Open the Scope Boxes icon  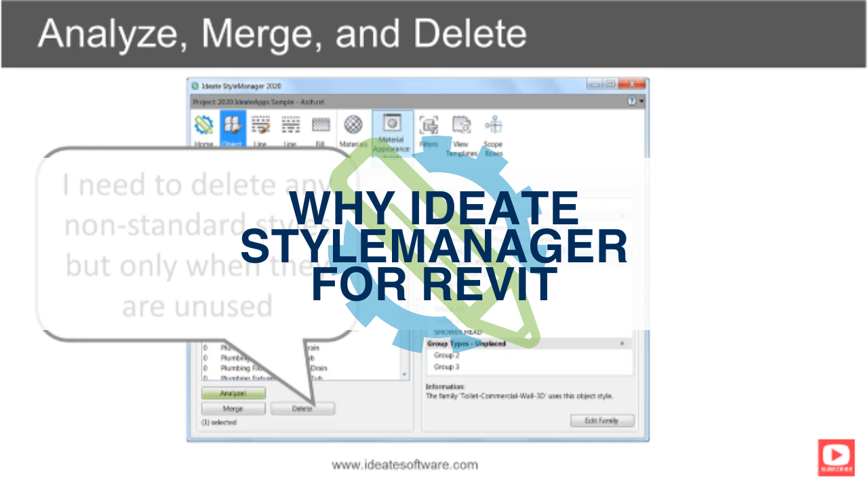click(x=493, y=125)
